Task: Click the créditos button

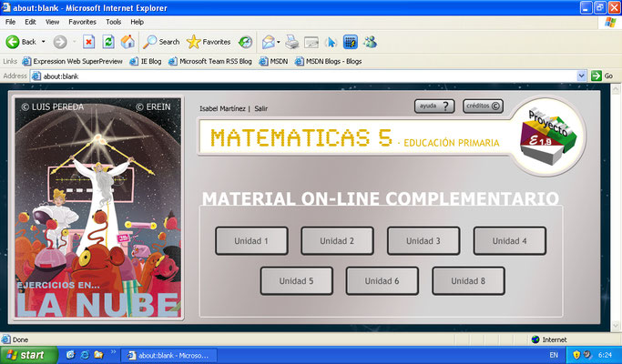Action: 484,106
